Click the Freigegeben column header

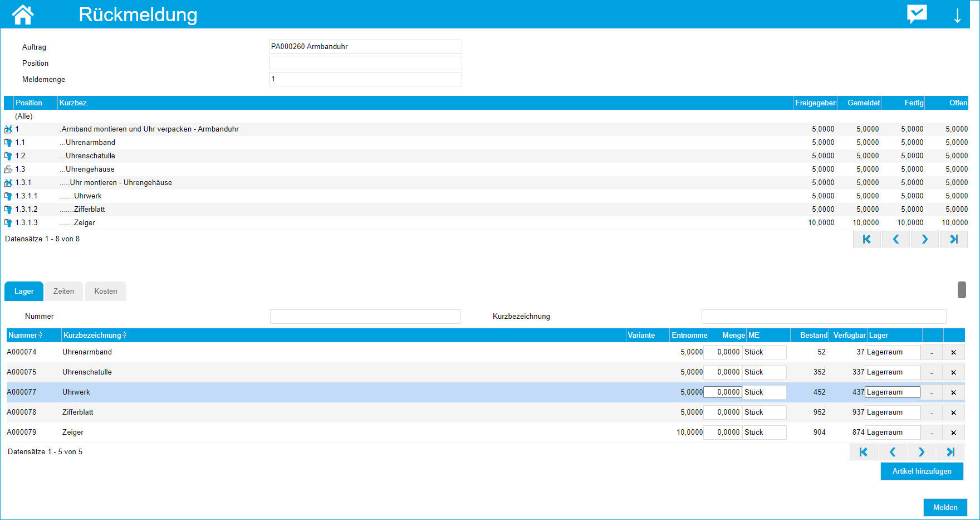click(816, 103)
